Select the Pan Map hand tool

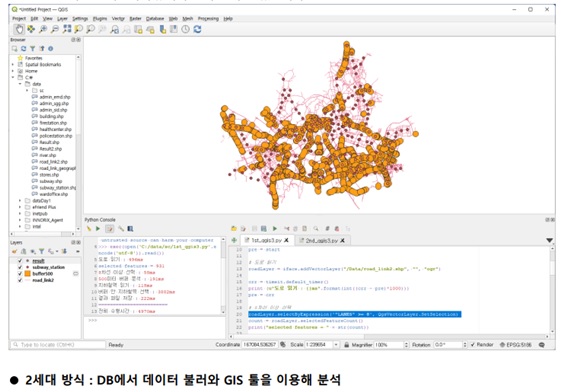19,29
